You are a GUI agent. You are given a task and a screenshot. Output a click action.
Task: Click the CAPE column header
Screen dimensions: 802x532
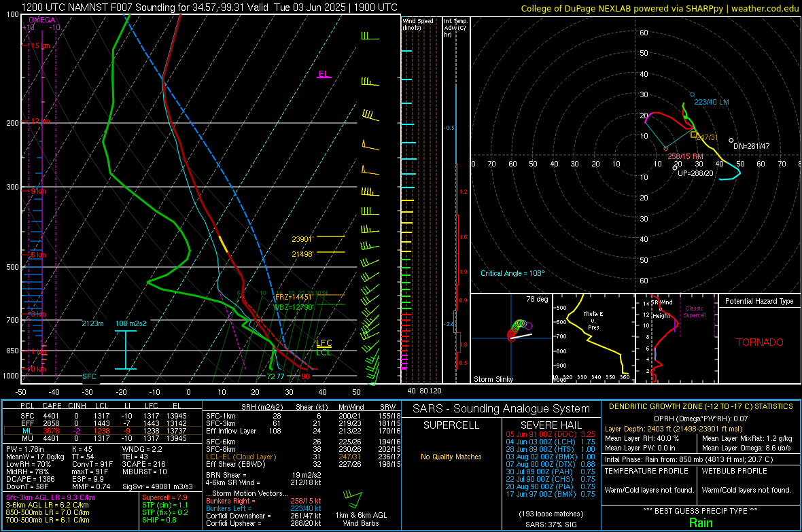point(52,406)
